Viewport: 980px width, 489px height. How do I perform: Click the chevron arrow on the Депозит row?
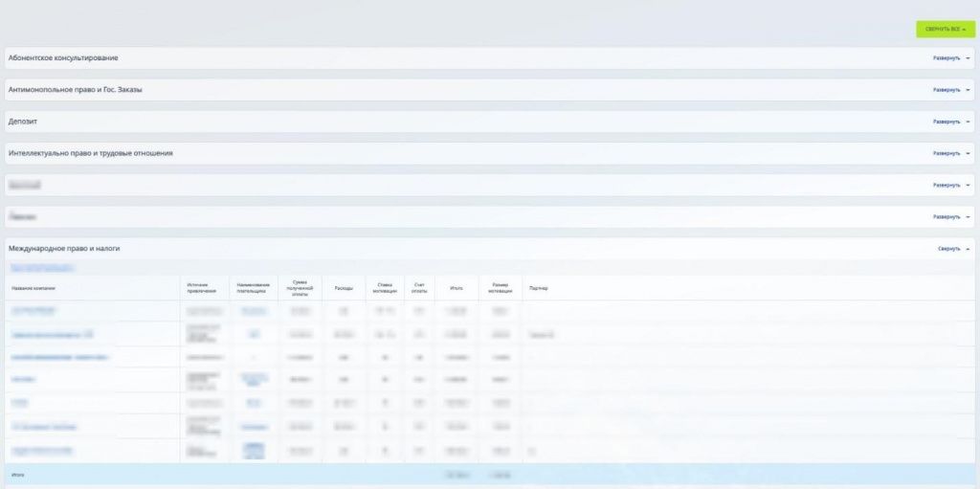(x=968, y=122)
